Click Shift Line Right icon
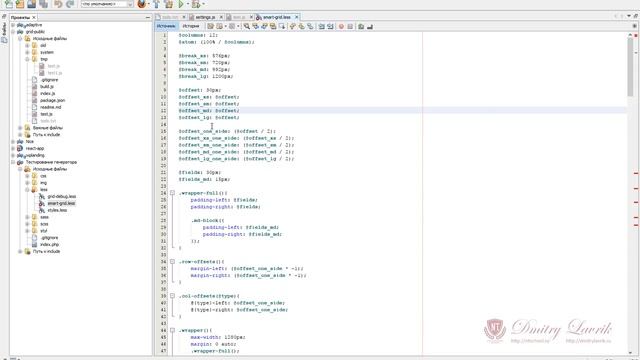The width and height of the screenshot is (640, 360). (x=330, y=27)
